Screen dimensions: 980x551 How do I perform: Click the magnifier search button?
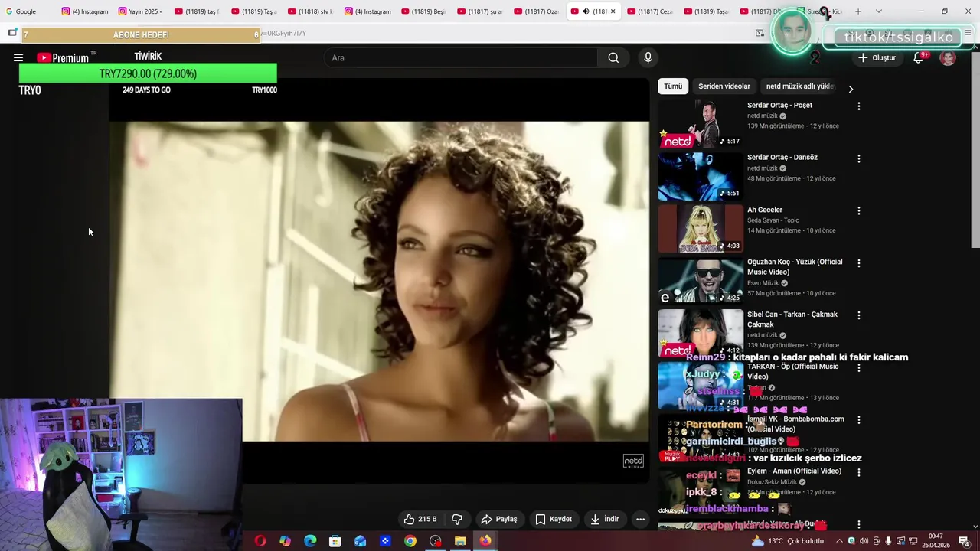[613, 57]
